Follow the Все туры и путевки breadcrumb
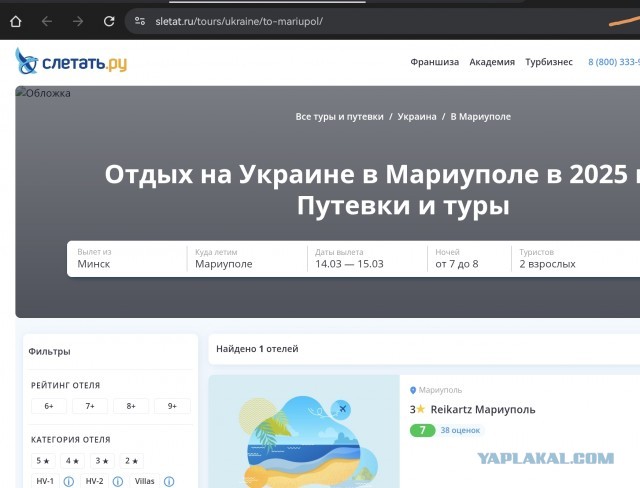640x488 pixels. pyautogui.click(x=339, y=117)
